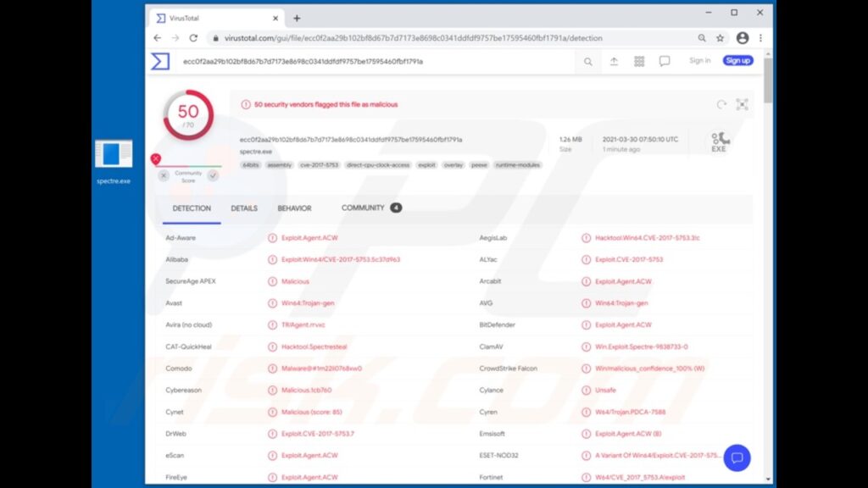The image size is (868, 488).
Task: Switch to the DETAILS tab
Action: 244,208
